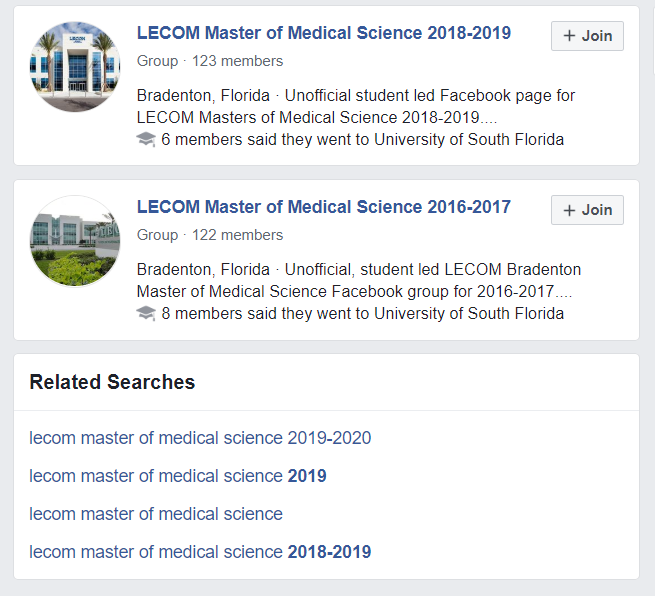The height and width of the screenshot is (596, 655).
Task: Click graduation cap icon under 2018-2019 group
Action: (146, 140)
